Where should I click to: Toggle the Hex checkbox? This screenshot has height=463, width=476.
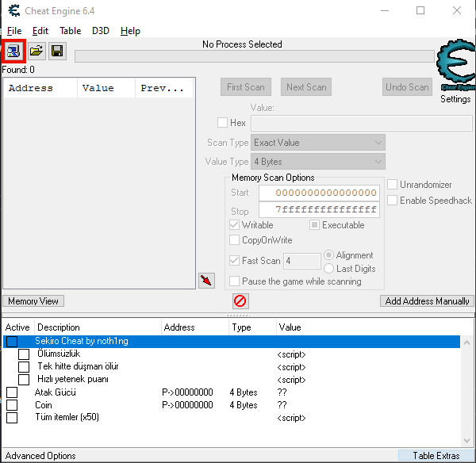[222, 123]
